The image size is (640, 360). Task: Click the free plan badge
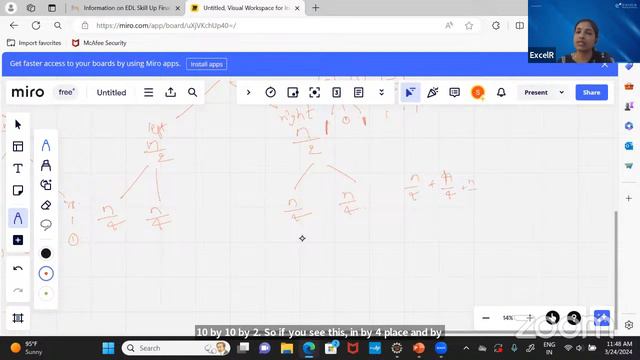coord(67,92)
